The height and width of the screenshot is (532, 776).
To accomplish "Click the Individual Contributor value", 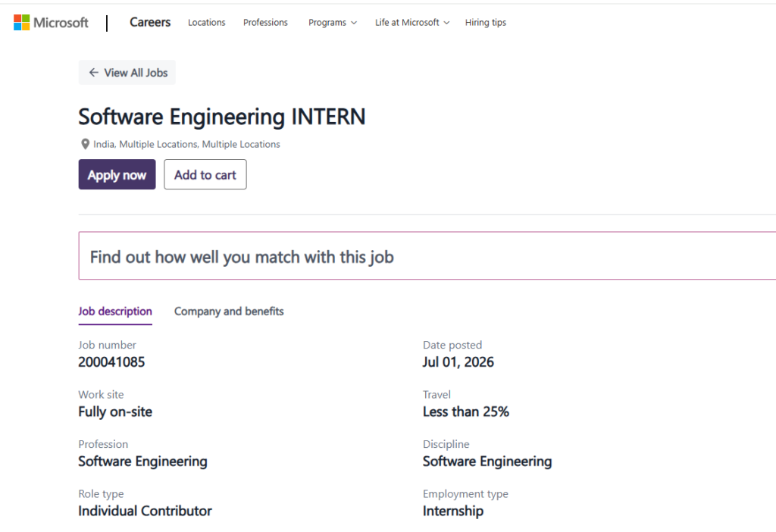I will (145, 511).
